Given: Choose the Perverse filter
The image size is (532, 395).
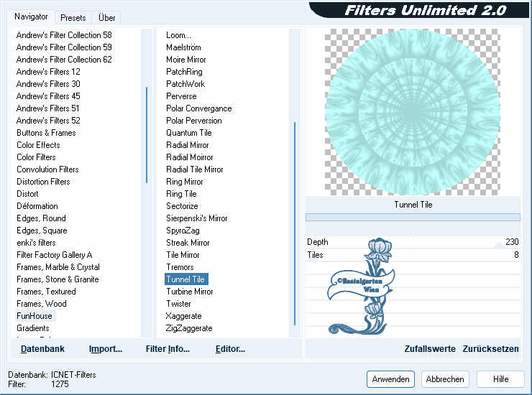Looking at the screenshot, I should (181, 96).
